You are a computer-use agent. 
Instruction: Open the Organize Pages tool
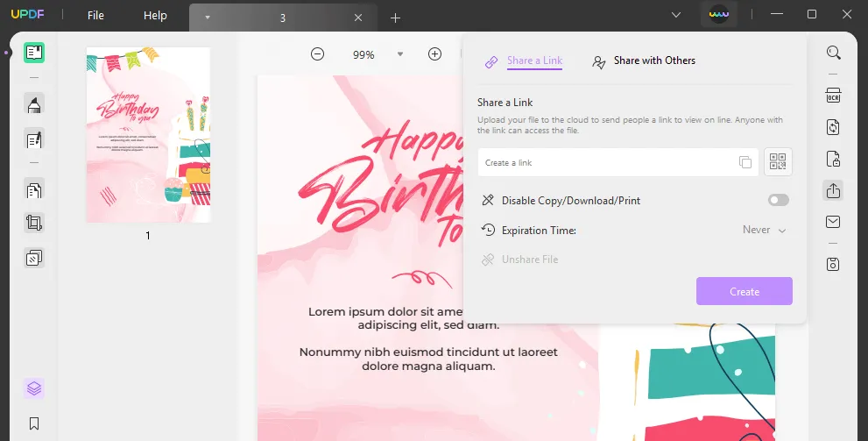[34, 190]
